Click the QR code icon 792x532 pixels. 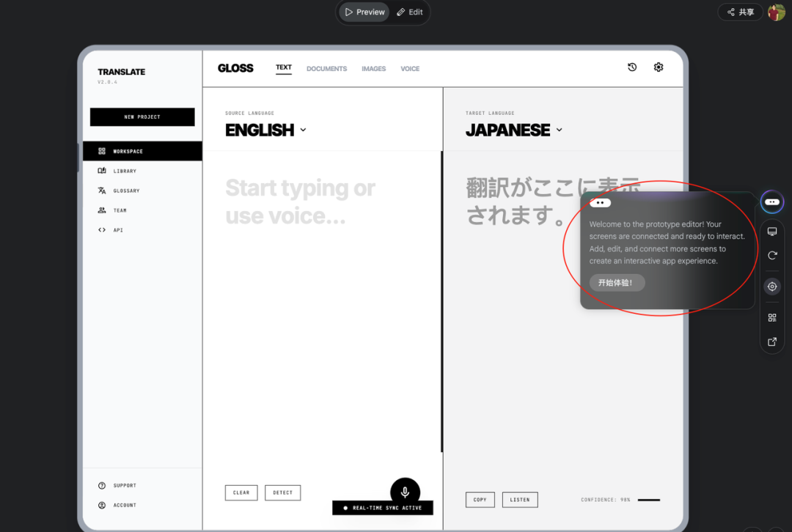(772, 318)
